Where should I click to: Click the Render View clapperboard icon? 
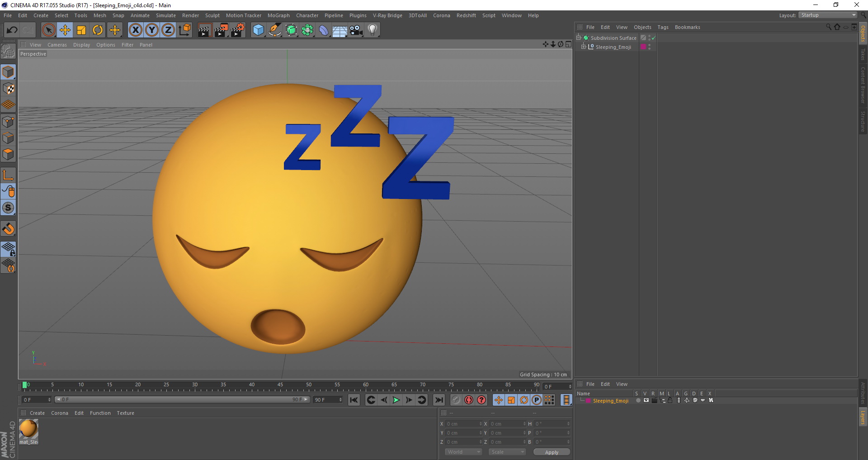click(x=204, y=30)
